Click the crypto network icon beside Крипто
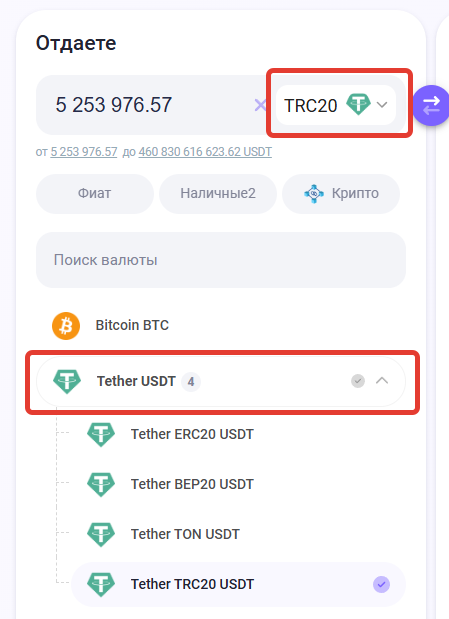 pos(314,193)
